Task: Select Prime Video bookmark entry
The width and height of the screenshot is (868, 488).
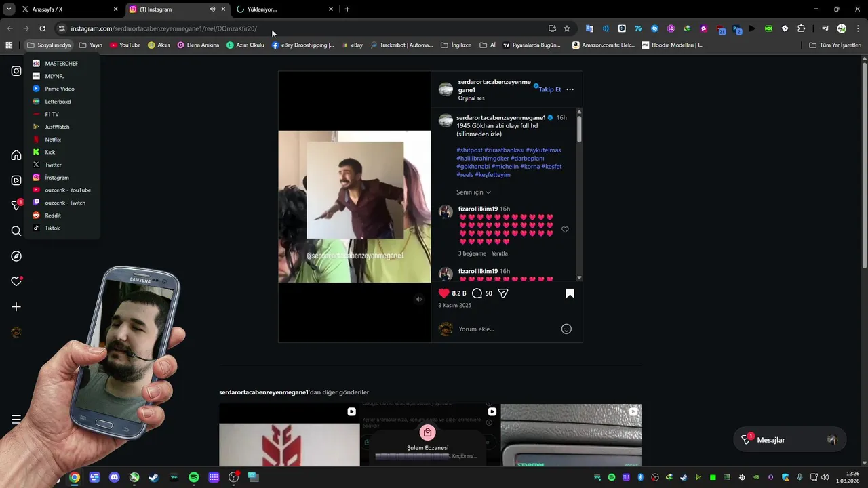Action: click(x=61, y=89)
